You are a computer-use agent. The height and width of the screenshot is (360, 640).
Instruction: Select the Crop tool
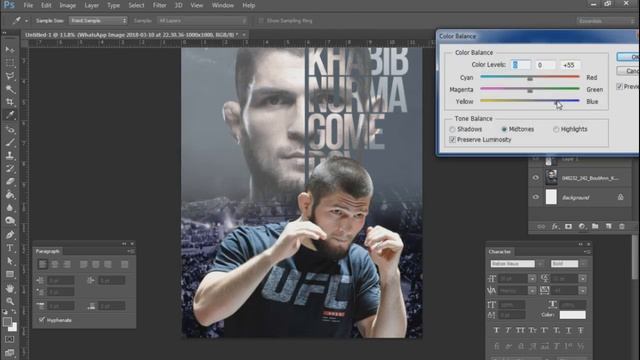(x=10, y=102)
